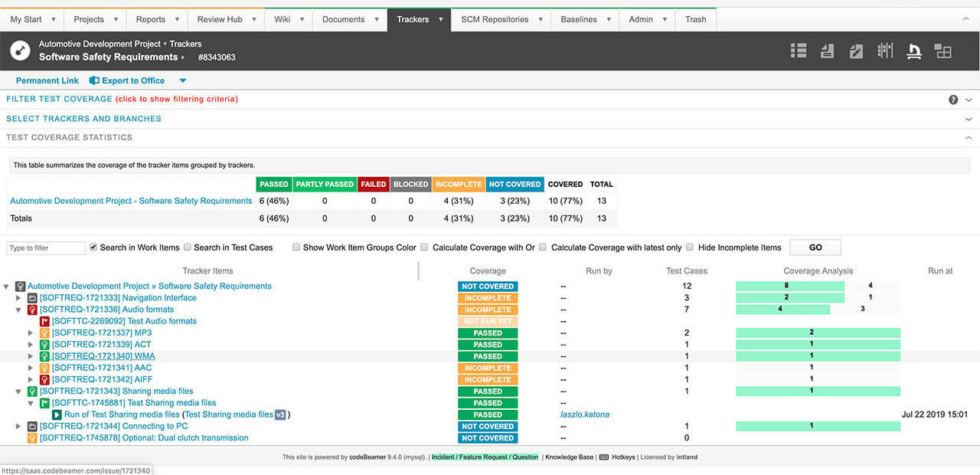Open the Knowledge Base footer link
The image size is (980, 475).
tap(569, 457)
